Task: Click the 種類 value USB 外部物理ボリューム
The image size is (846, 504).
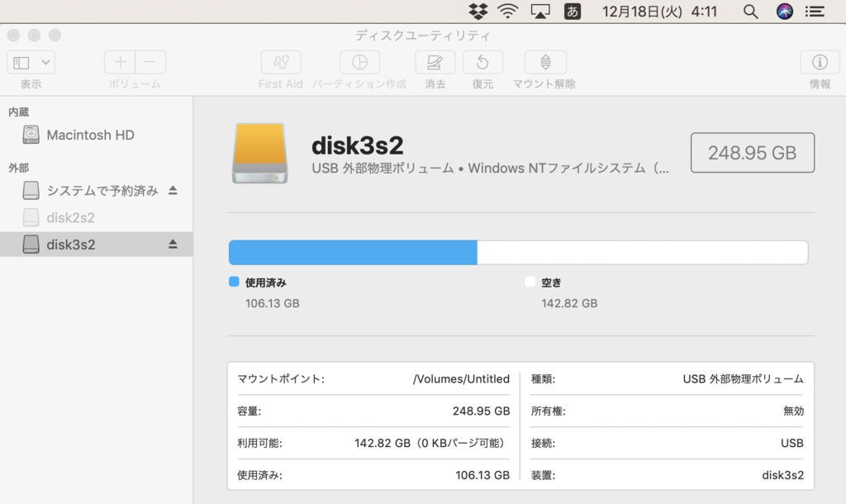Action: point(744,378)
